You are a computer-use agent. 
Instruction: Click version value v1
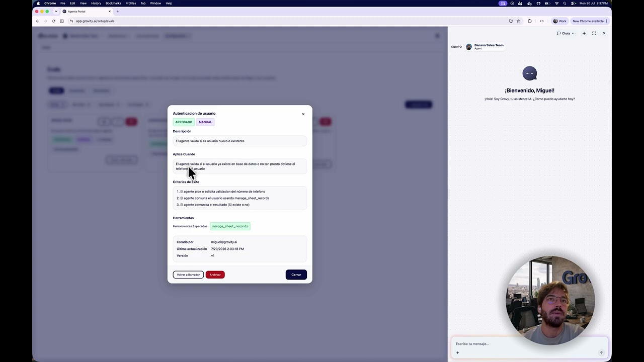pyautogui.click(x=213, y=255)
